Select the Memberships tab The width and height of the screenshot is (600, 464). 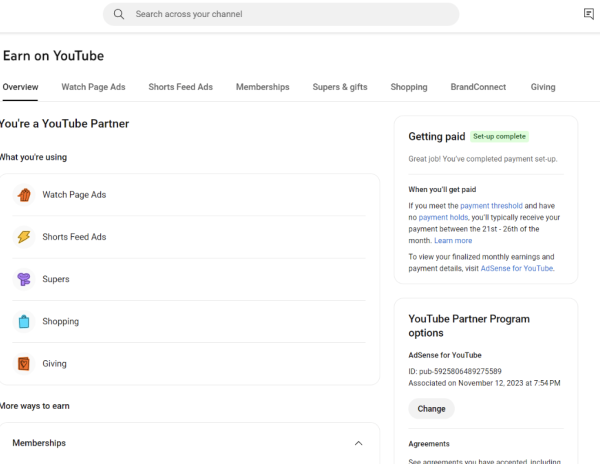pyautogui.click(x=262, y=87)
